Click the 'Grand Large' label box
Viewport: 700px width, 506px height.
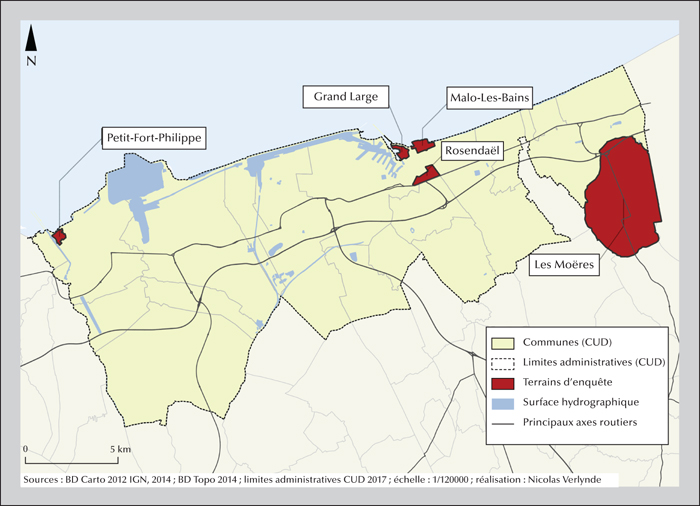(x=346, y=97)
